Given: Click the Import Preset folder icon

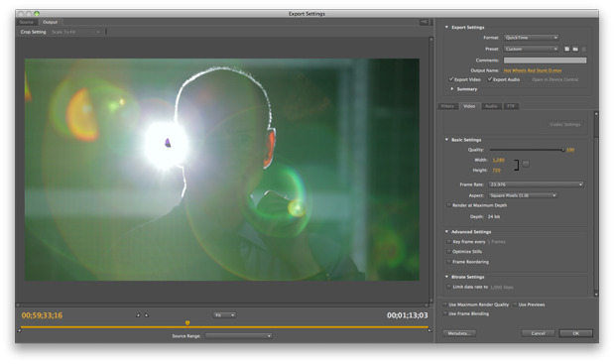Looking at the screenshot, I should pos(575,49).
